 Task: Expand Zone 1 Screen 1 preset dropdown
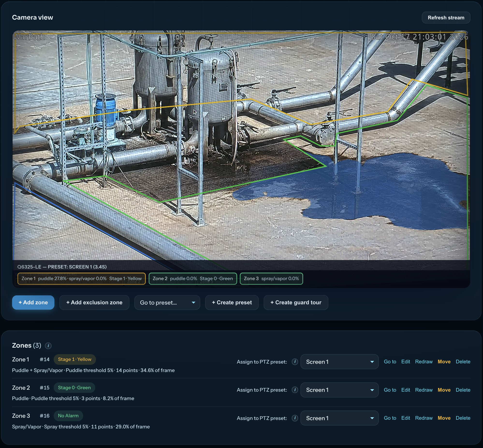[339, 362]
